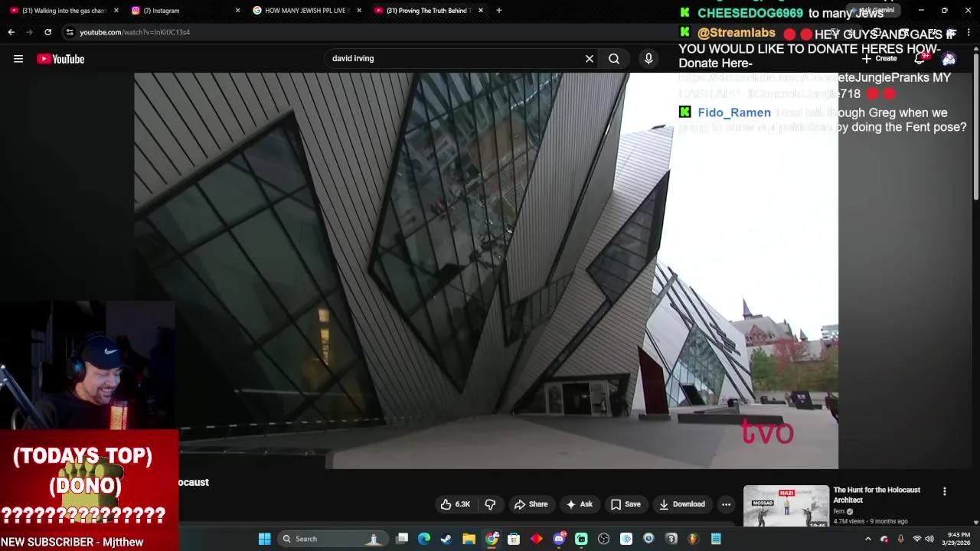Close the Instagram tab
Image resolution: width=980 pixels, height=551 pixels.
(237, 11)
